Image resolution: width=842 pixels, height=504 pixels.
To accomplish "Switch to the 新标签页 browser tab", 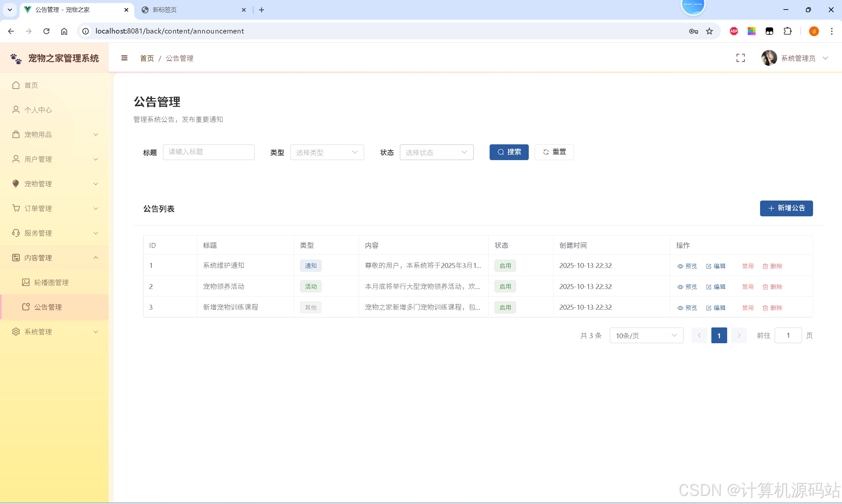I will 194,10.
